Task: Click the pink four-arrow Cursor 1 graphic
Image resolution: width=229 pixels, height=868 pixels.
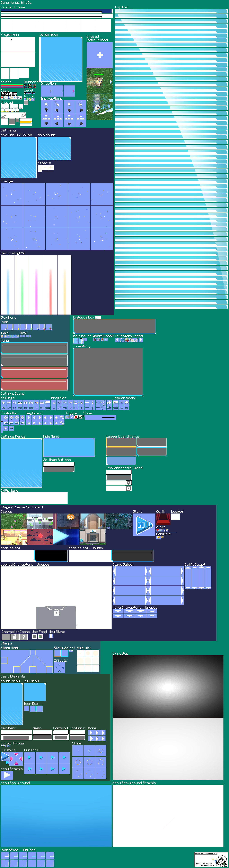Action: click(x=16, y=758)
